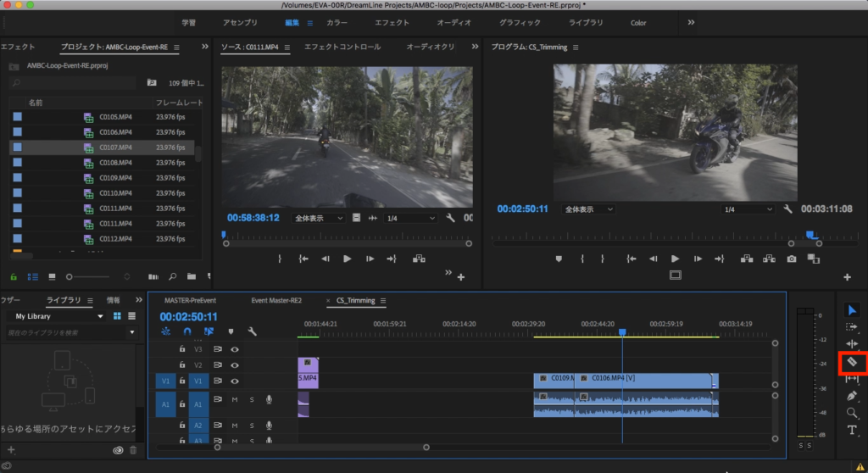Toggle snap magnet in the timeline
868x473 pixels.
[187, 331]
